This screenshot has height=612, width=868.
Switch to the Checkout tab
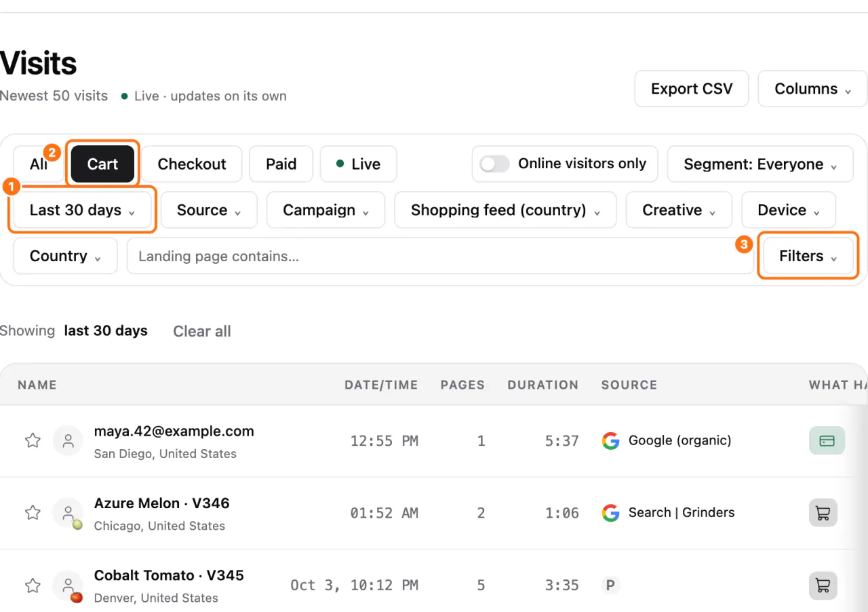pyautogui.click(x=192, y=164)
